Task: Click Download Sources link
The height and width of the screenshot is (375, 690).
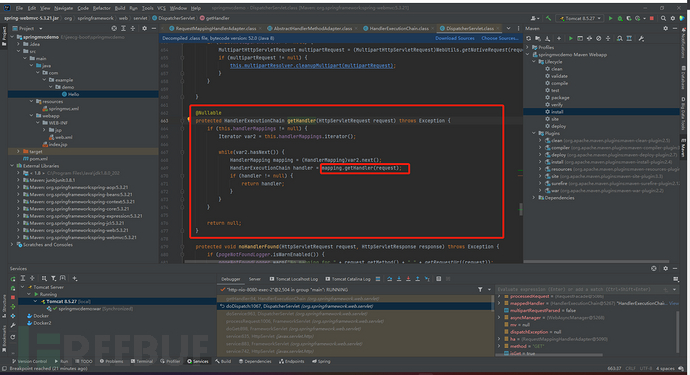Action: click(x=455, y=38)
